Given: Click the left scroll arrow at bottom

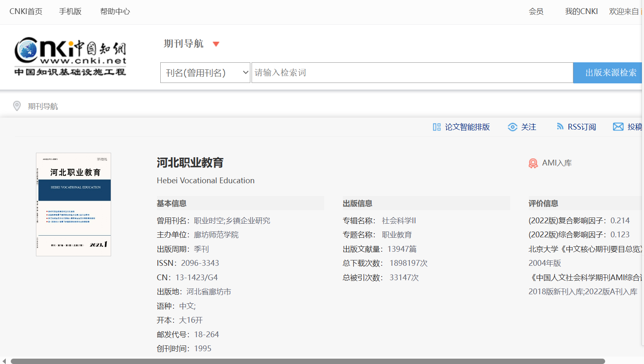Looking at the screenshot, I should tap(4, 361).
